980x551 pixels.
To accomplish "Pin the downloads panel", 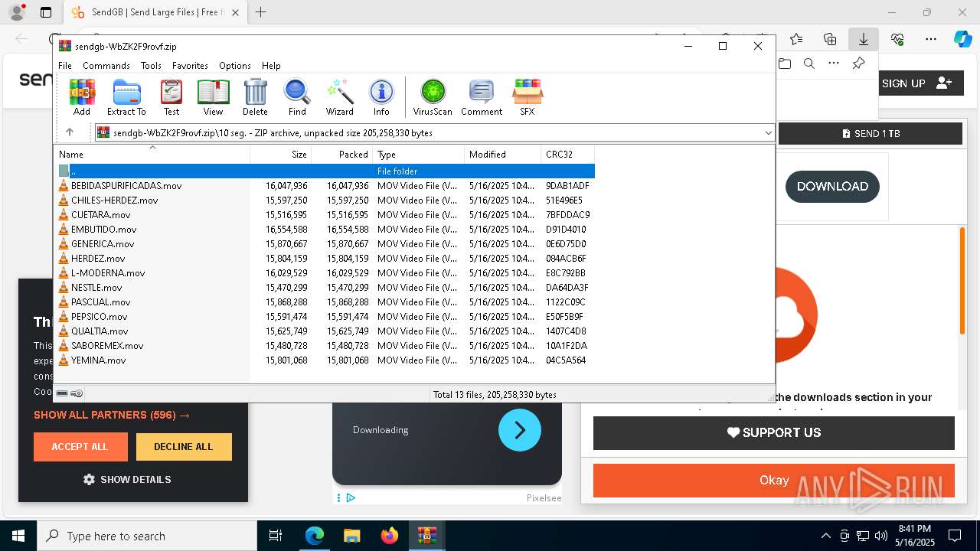I will pyautogui.click(x=858, y=64).
